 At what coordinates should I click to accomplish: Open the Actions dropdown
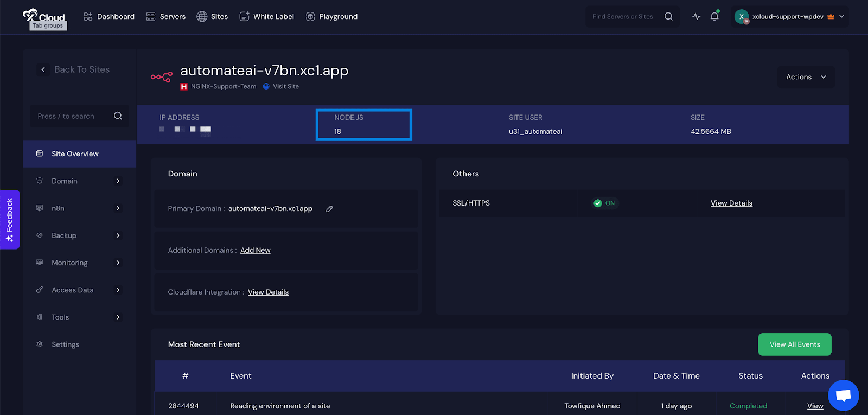tap(806, 77)
